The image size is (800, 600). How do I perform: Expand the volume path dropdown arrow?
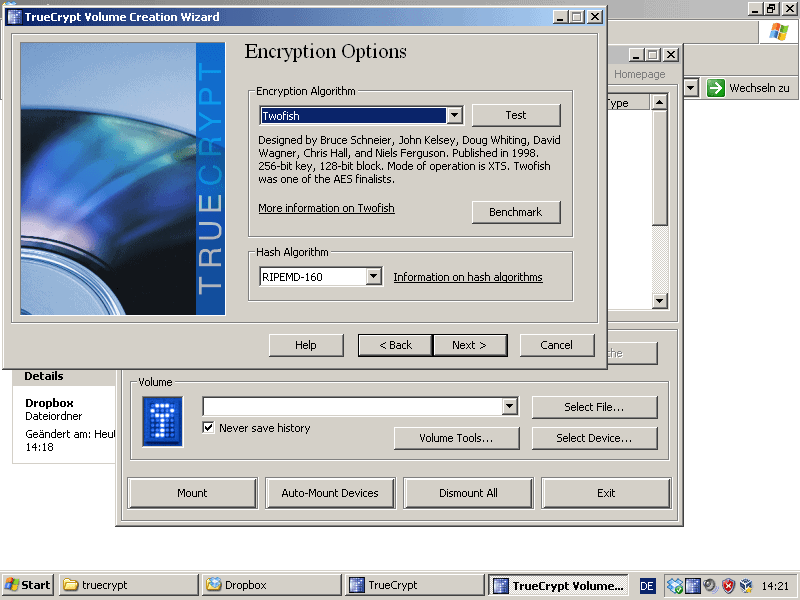point(509,407)
